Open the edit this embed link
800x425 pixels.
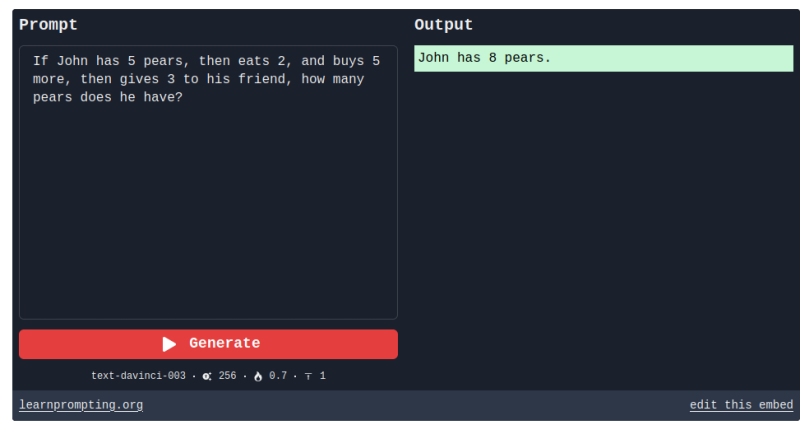point(741,405)
